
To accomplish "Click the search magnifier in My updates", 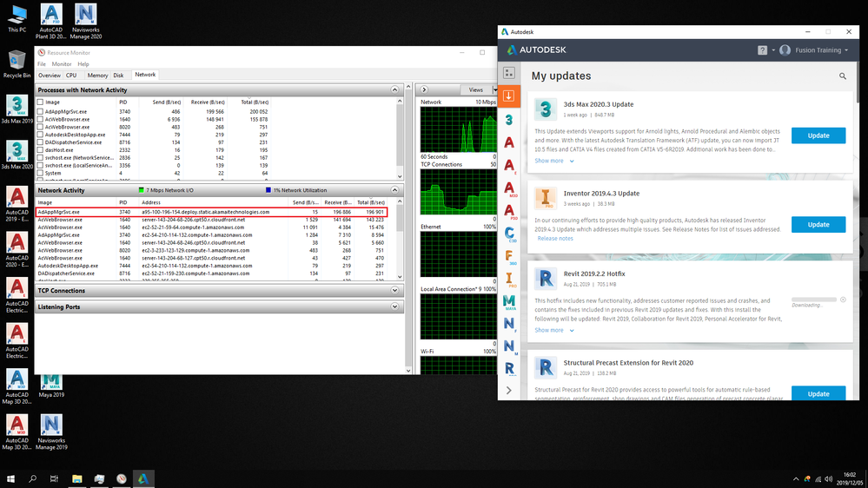I will coord(843,76).
